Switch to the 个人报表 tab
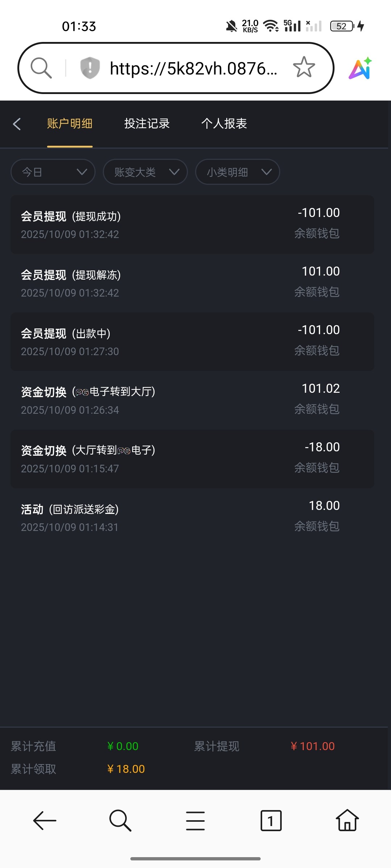The height and width of the screenshot is (868, 391). 224,124
